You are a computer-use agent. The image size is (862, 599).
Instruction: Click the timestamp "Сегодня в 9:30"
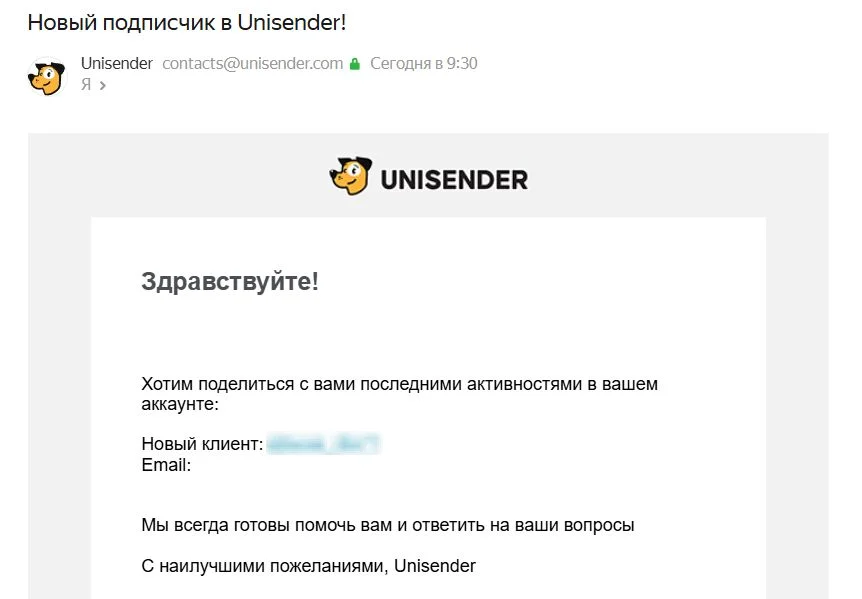click(x=423, y=63)
